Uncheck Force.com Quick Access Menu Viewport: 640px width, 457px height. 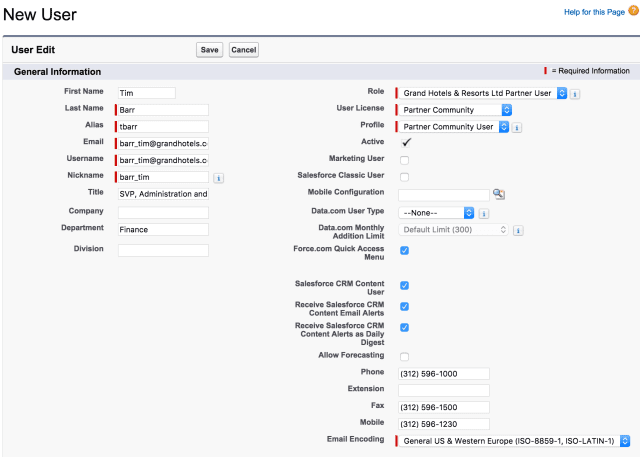point(404,250)
